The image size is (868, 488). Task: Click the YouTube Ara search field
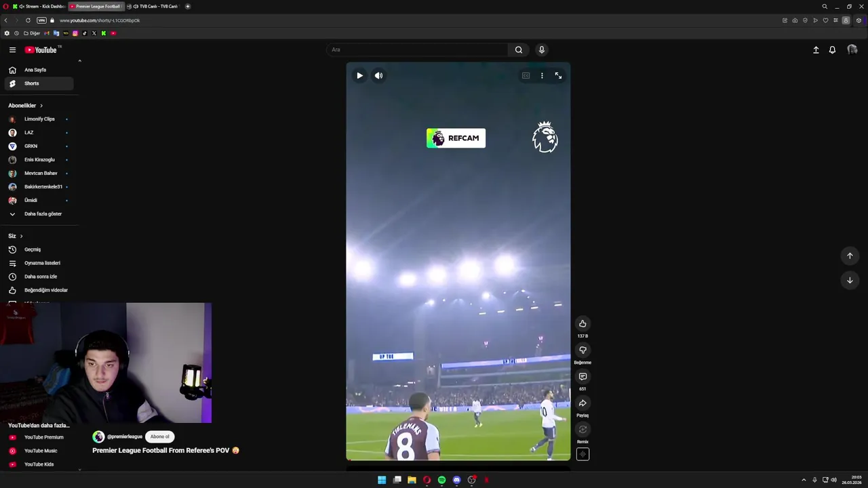pyautogui.click(x=417, y=49)
